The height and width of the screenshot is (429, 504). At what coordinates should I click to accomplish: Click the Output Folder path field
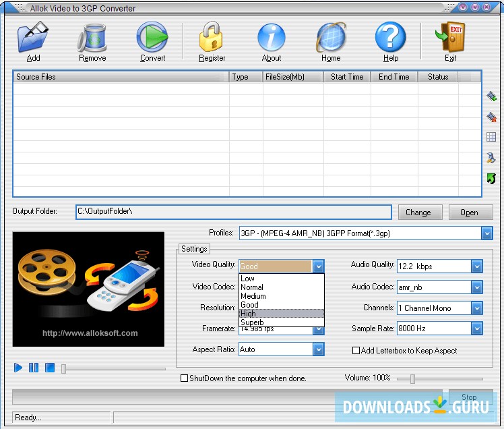pyautogui.click(x=234, y=212)
